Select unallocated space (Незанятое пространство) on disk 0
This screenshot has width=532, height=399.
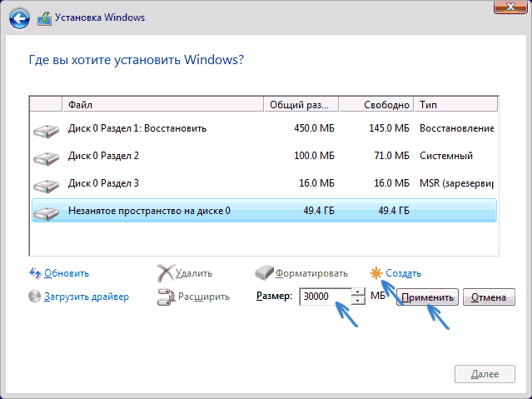264,211
